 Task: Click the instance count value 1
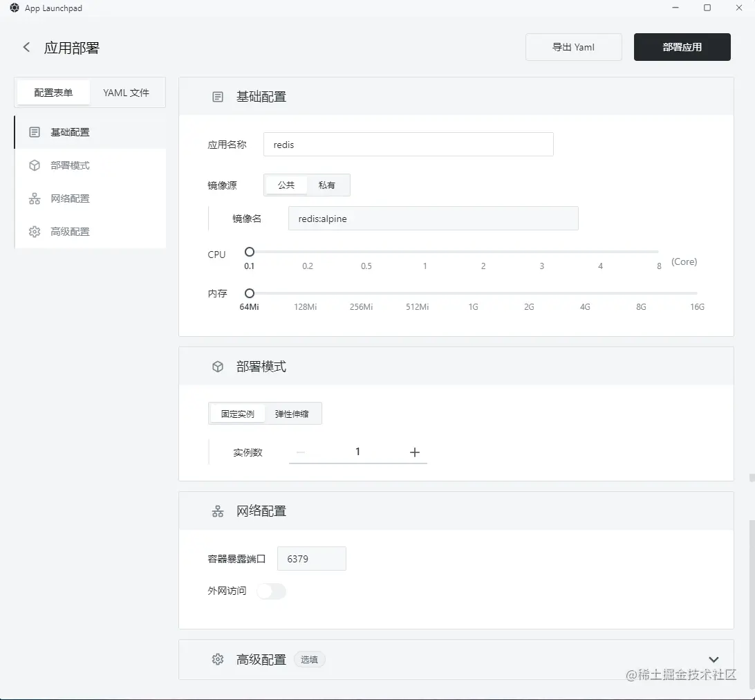pos(357,452)
